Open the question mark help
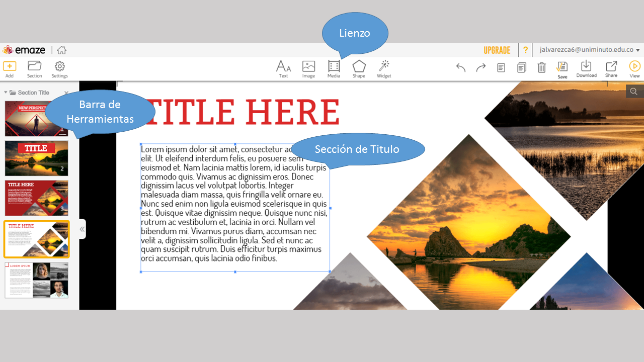This screenshot has width=644, height=362. coord(525,50)
